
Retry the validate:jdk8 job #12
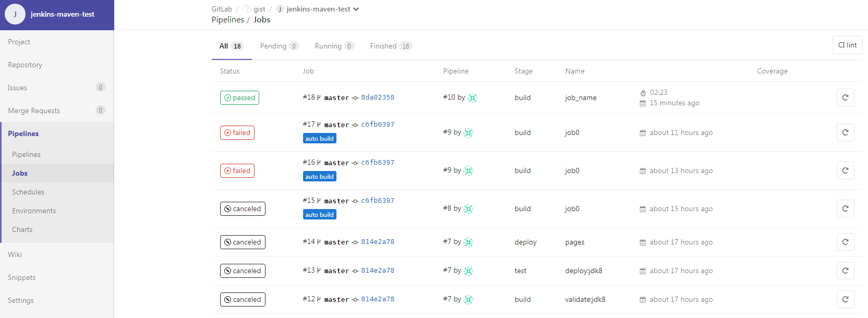845,299
